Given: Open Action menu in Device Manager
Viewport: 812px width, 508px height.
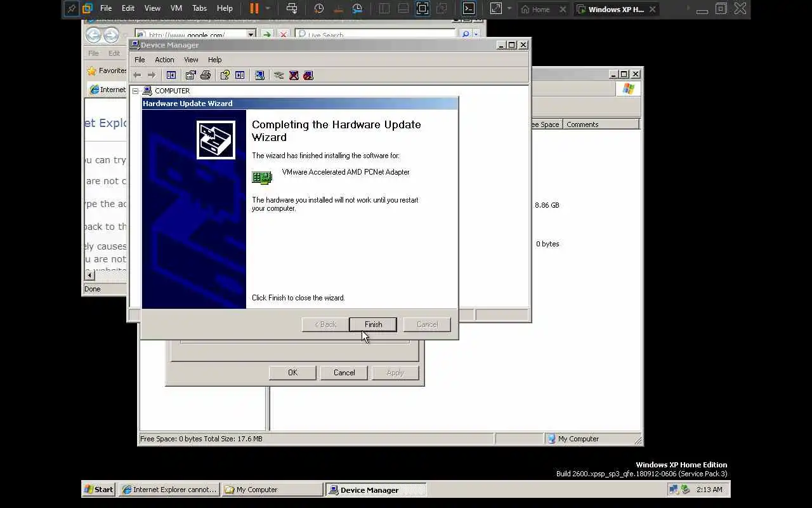Looking at the screenshot, I should click(x=164, y=60).
